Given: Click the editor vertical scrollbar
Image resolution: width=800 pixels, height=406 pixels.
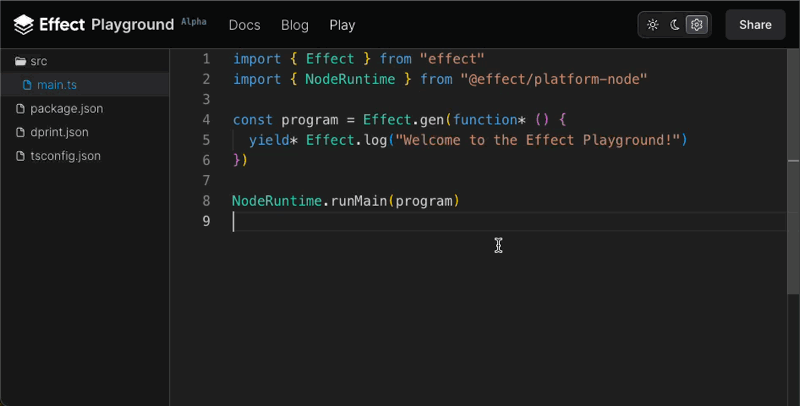Looking at the screenshot, I should coord(793,228).
